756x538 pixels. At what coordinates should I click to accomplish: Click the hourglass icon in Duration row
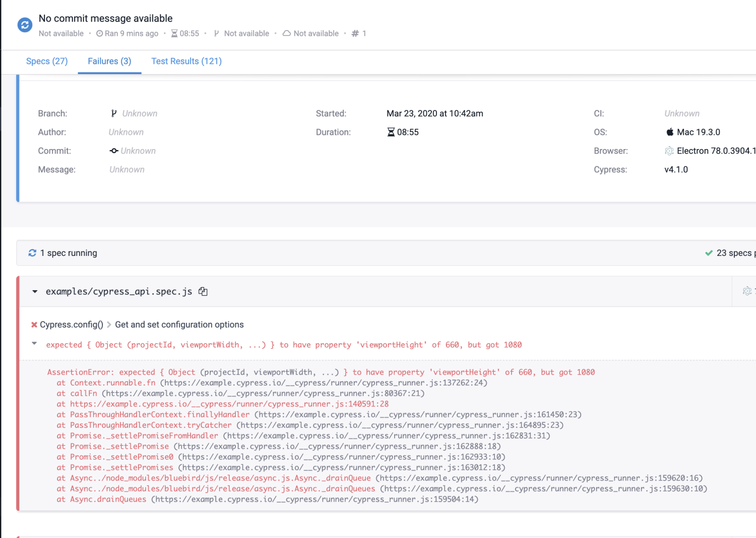(x=391, y=132)
